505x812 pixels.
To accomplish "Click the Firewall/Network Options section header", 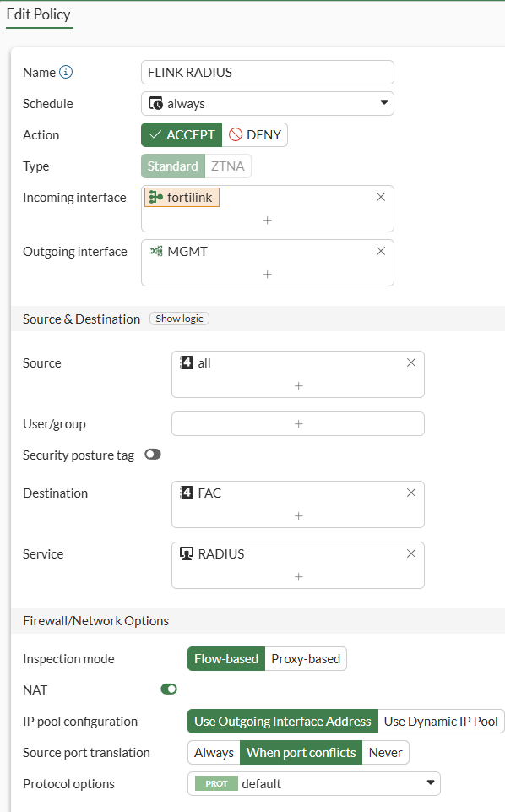I will point(95,620).
